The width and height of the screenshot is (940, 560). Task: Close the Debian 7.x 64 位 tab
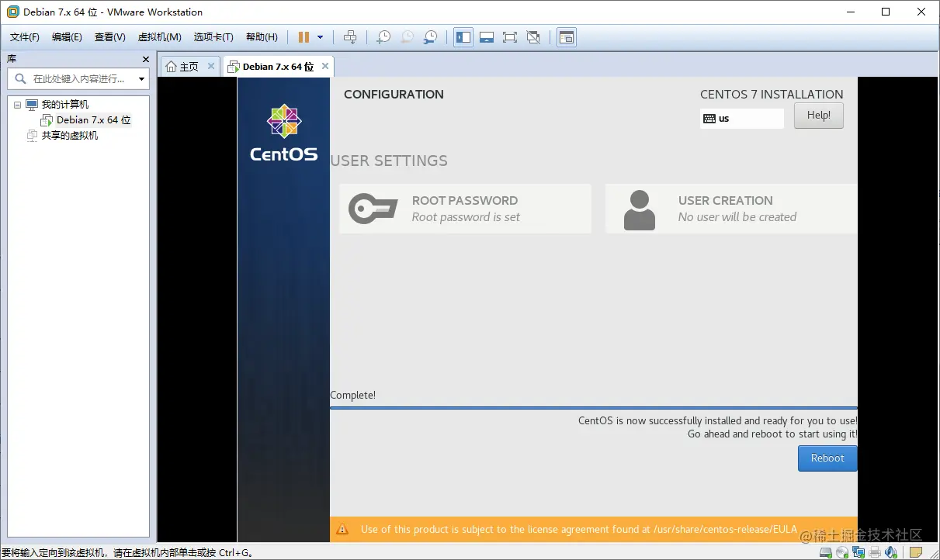(325, 67)
